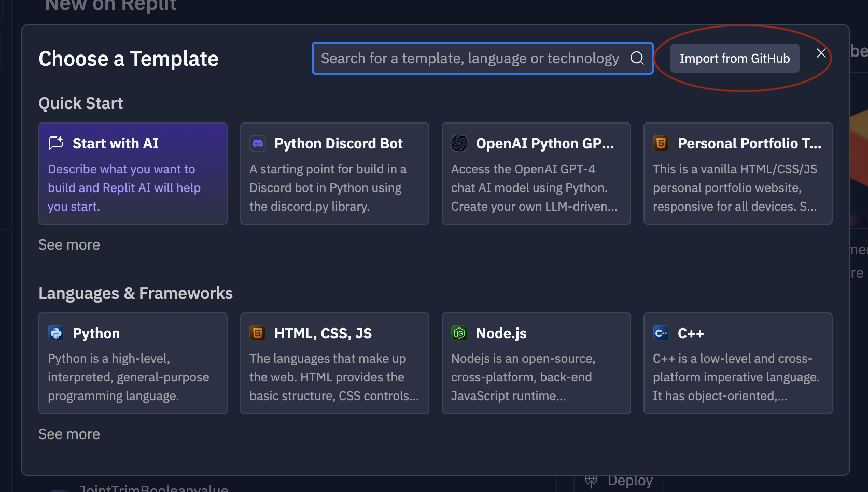Choose the Python language template title

click(x=96, y=333)
